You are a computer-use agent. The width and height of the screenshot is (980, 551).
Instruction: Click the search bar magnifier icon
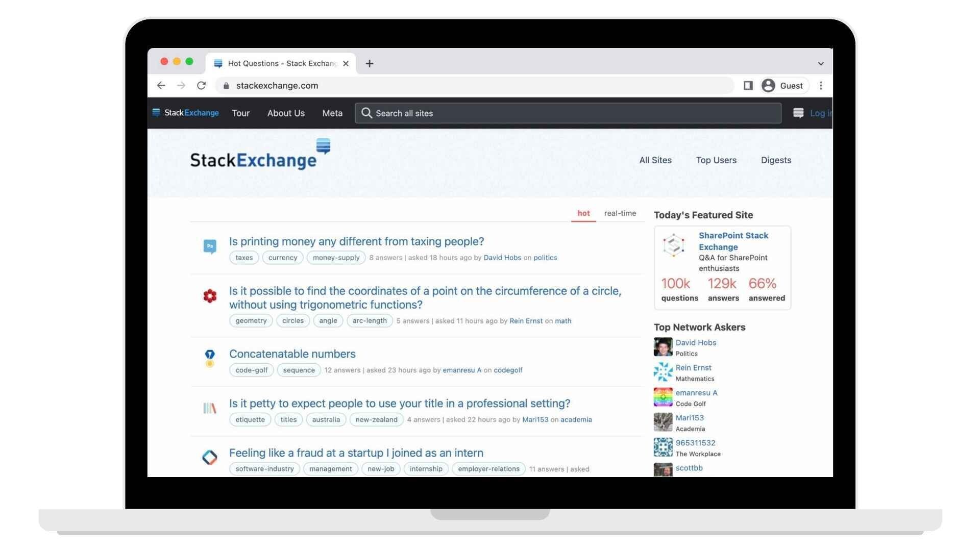tap(367, 113)
